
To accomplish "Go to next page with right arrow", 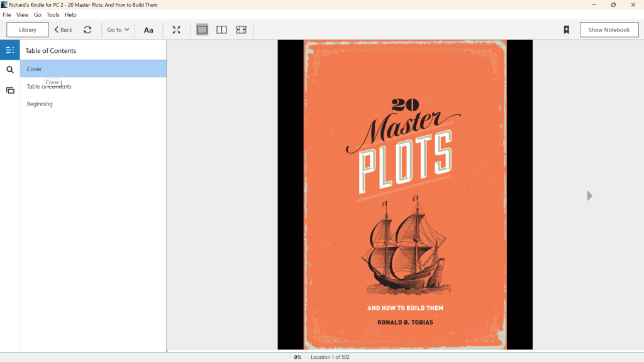I will [589, 196].
